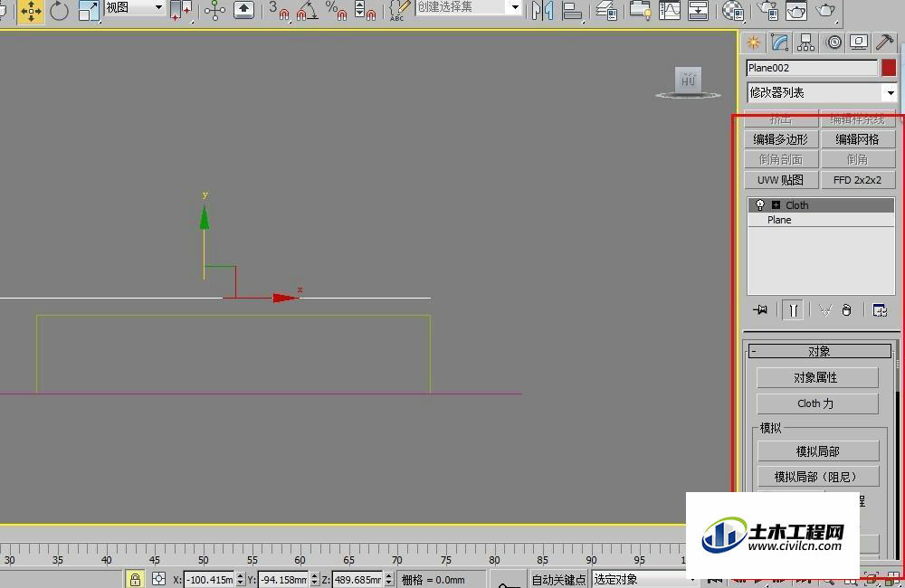Toggle the Selection Lock icon
Image resolution: width=905 pixels, height=588 pixels.
[x=135, y=579]
